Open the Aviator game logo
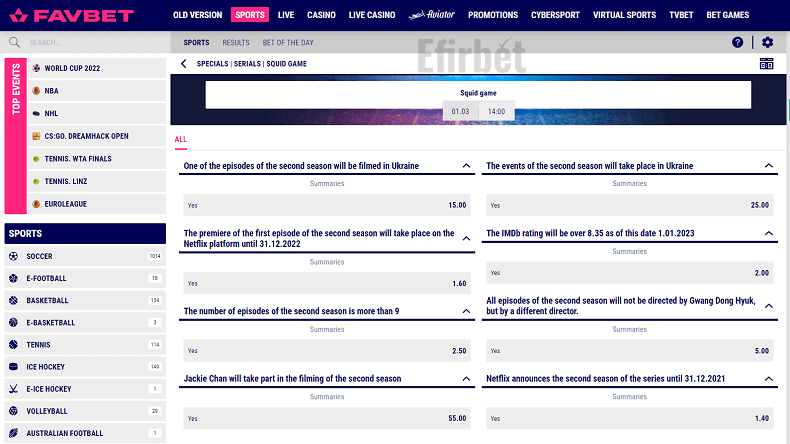 coord(431,15)
